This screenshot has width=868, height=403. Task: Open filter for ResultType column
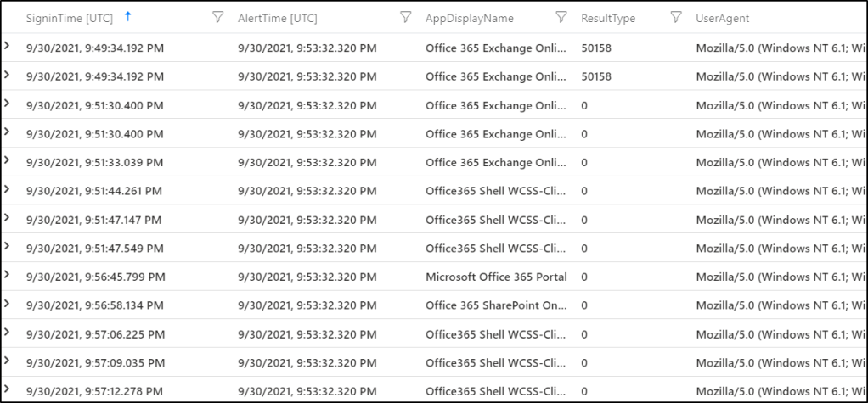675,17
